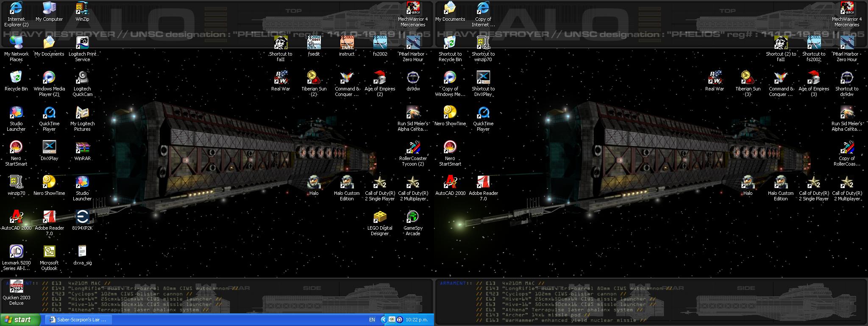Select the fs2002 icon
Image resolution: width=868 pixels, height=326 pixels.
(x=380, y=46)
